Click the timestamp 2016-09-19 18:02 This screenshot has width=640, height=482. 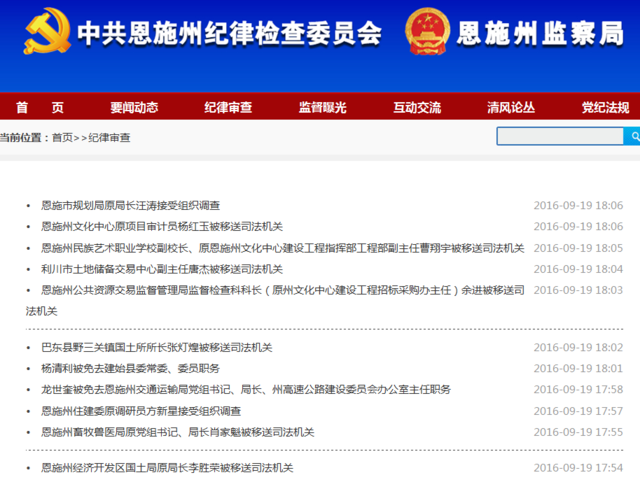pyautogui.click(x=578, y=347)
